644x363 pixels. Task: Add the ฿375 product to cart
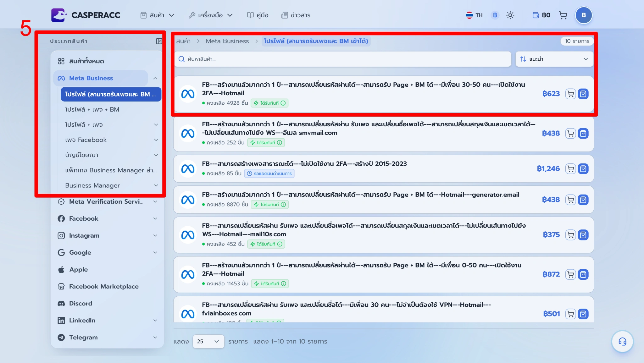570,235
